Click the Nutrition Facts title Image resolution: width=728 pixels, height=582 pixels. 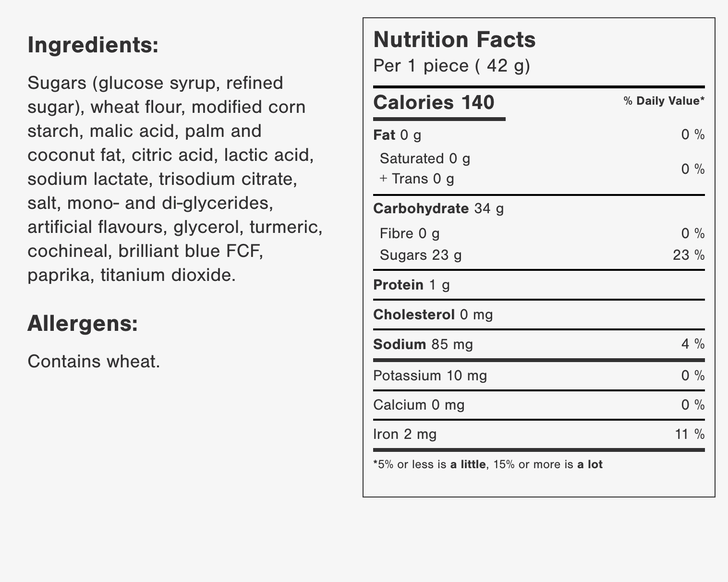(454, 39)
